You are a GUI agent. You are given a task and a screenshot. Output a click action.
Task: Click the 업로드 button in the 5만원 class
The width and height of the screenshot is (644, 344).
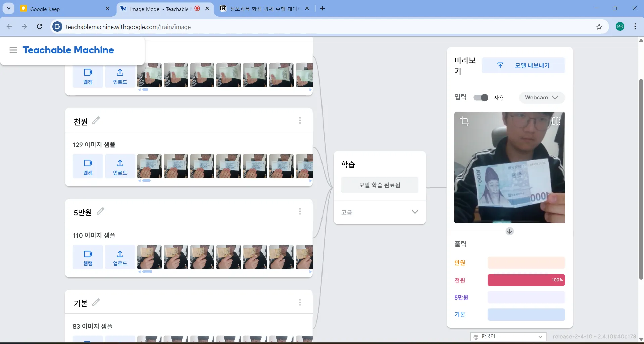pyautogui.click(x=120, y=257)
